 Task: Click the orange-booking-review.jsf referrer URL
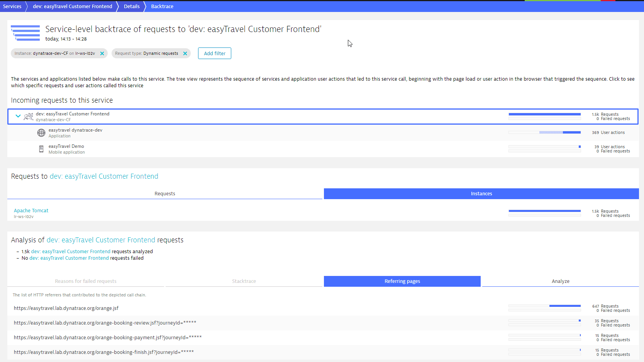coord(105,323)
